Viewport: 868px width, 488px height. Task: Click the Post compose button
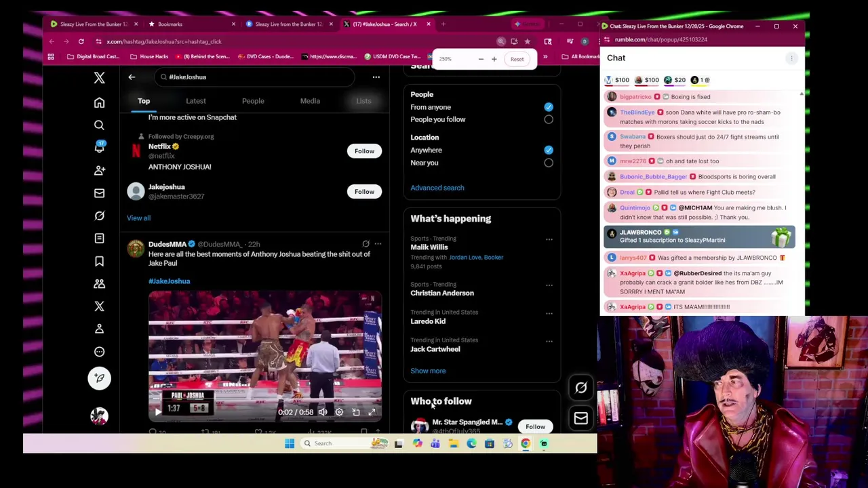[x=99, y=378]
